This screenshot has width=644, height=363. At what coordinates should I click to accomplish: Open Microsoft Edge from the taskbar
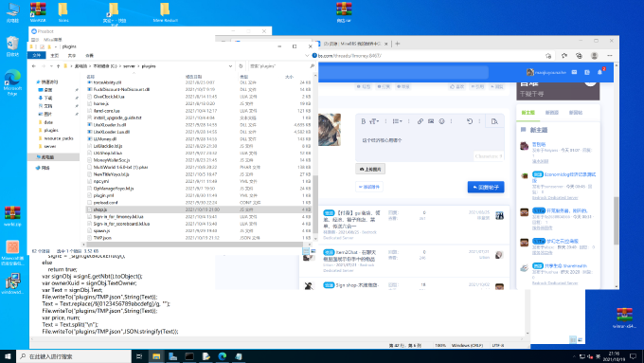point(223,356)
